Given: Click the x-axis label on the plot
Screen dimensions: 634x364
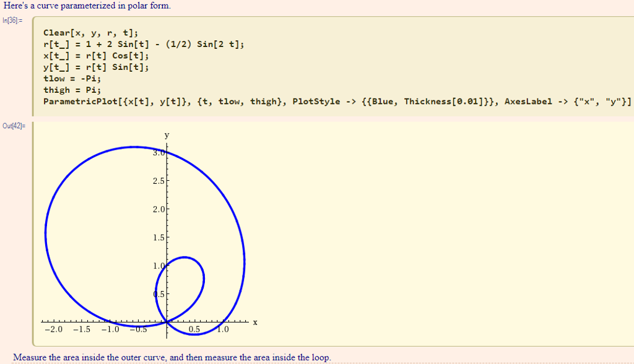Looking at the screenshot, I should (255, 322).
